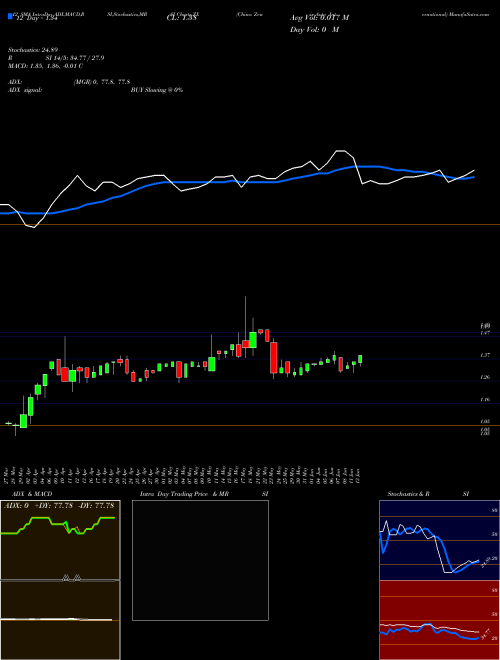Click the 'Stochastics & R' panel title
500x660 pixels.
[x=408, y=494]
